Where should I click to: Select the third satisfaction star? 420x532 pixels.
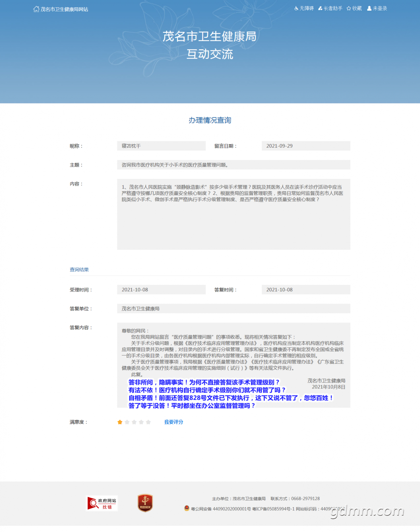tap(134, 422)
